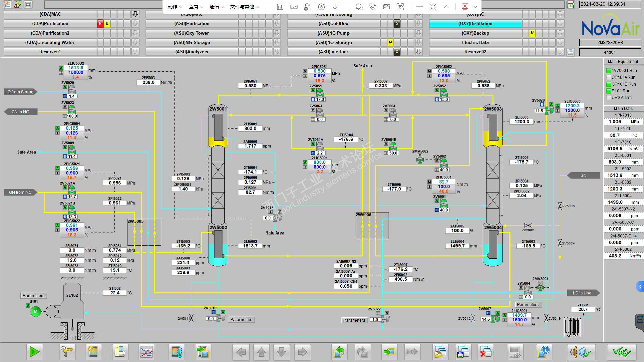Click the speaker horn acknowledge icon
Viewport: 644px width, 362px height.
(x=581, y=352)
